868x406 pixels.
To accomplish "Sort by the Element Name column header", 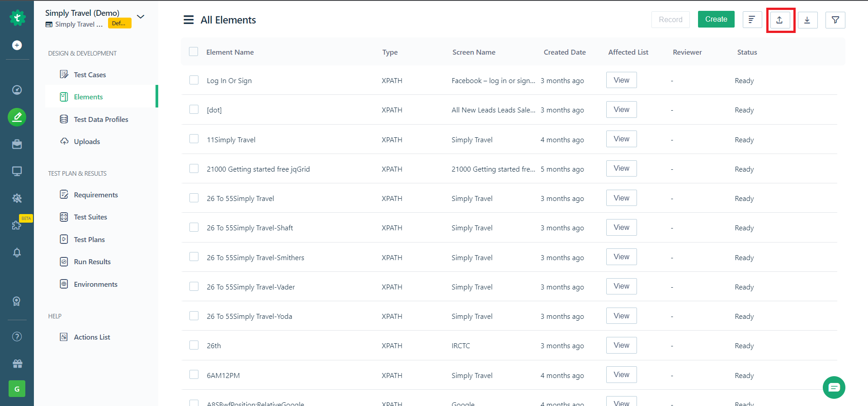I will (x=230, y=52).
